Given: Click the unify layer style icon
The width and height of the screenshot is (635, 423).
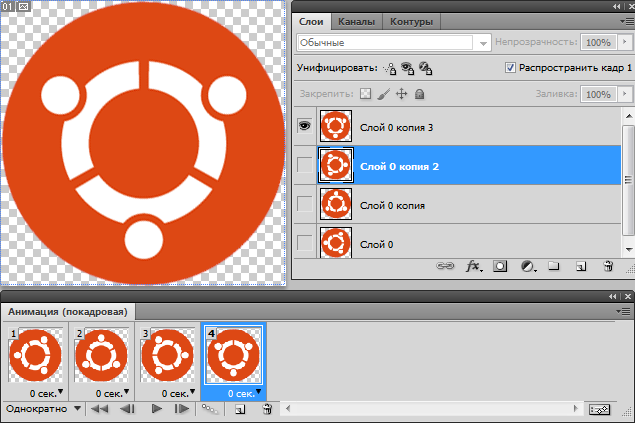Looking at the screenshot, I should (x=425, y=68).
